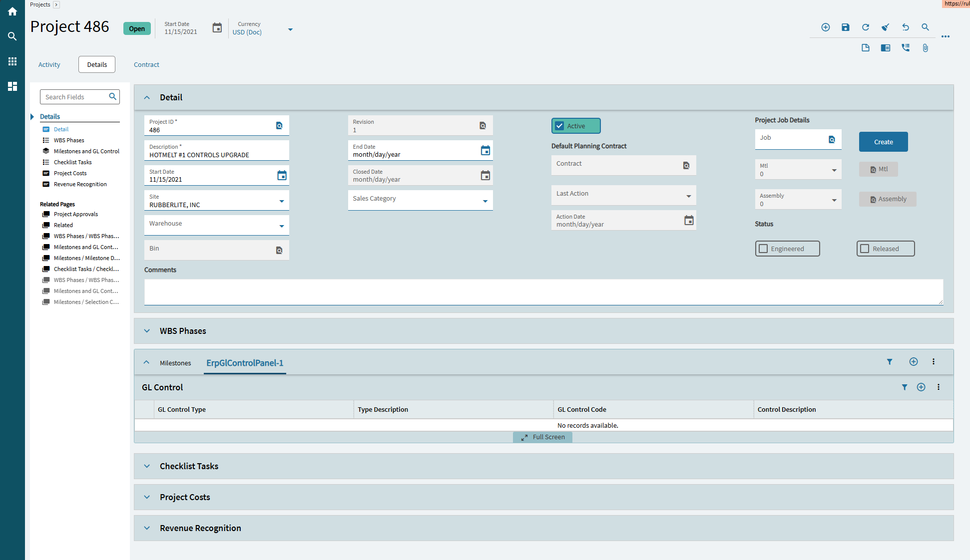Open the Home icon in sidebar
970x560 pixels.
pyautogui.click(x=12, y=11)
